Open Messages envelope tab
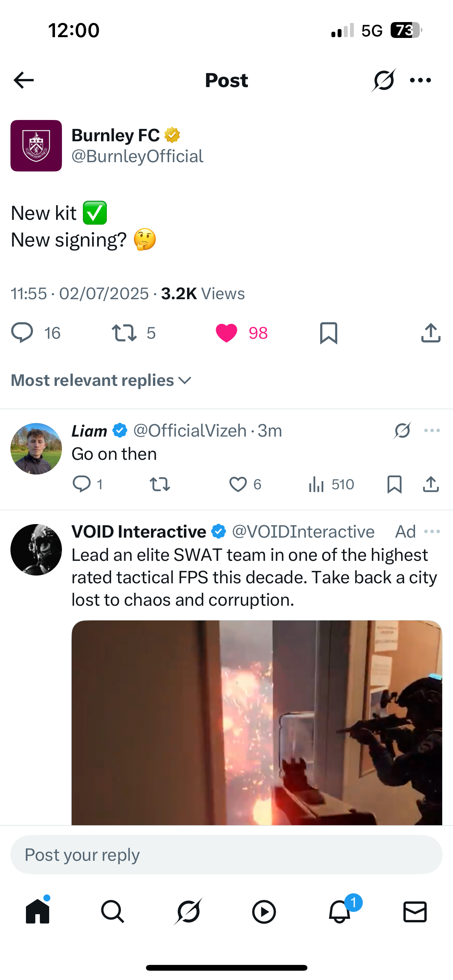 click(x=415, y=911)
